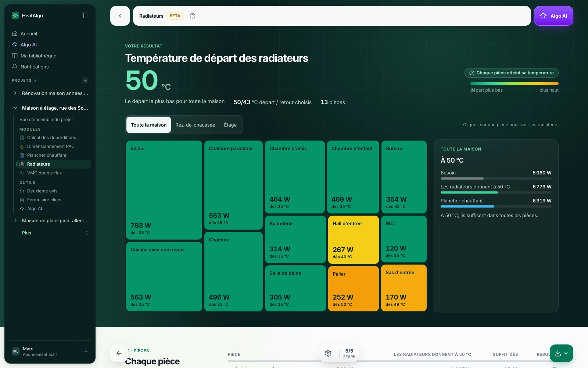Select the Buanderie tile
The height and width of the screenshot is (368, 588).
(295, 239)
